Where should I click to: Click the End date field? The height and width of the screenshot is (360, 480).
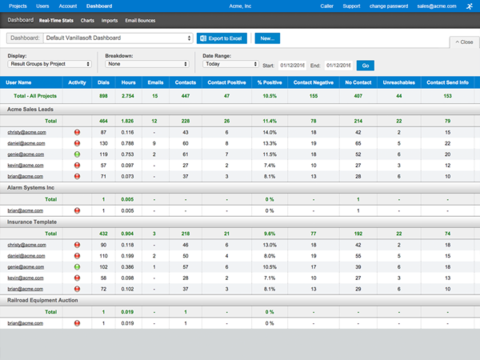(x=338, y=65)
